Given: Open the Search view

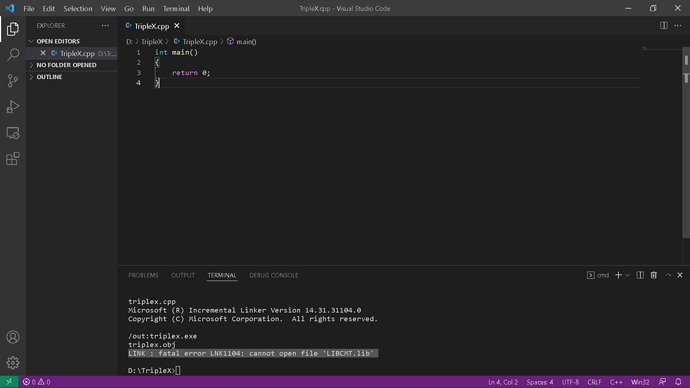Looking at the screenshot, I should (13, 55).
